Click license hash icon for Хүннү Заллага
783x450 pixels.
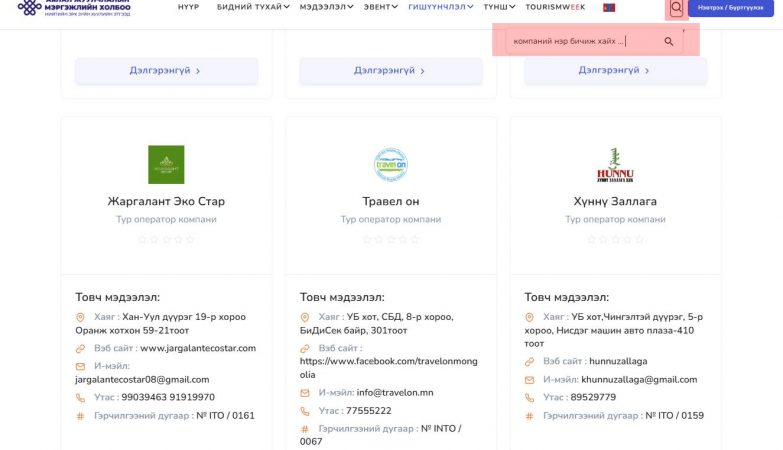[x=529, y=416]
